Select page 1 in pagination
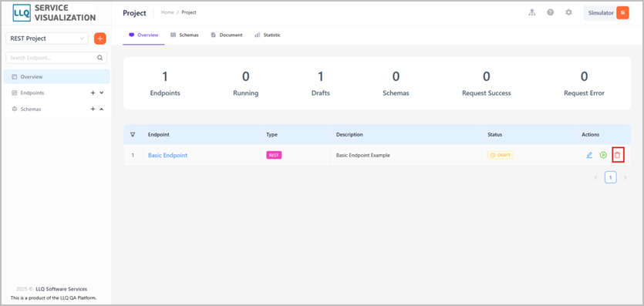The height and width of the screenshot is (306, 644). [611, 177]
